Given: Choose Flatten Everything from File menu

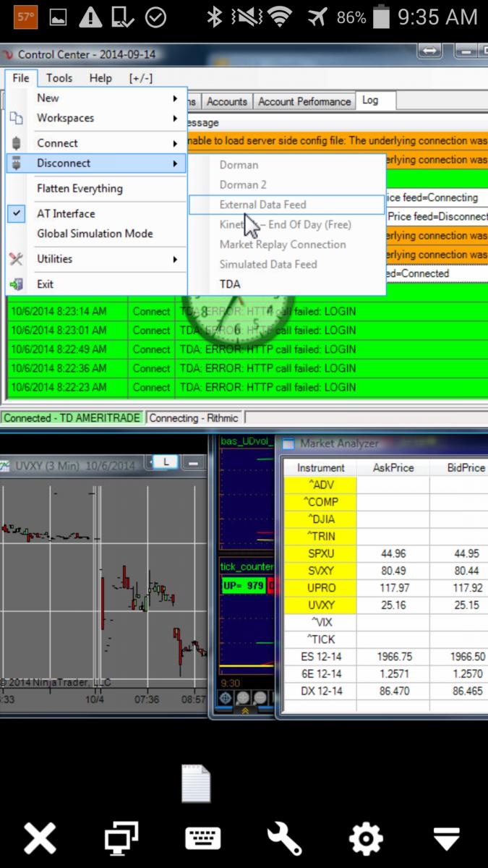Looking at the screenshot, I should pos(80,189).
